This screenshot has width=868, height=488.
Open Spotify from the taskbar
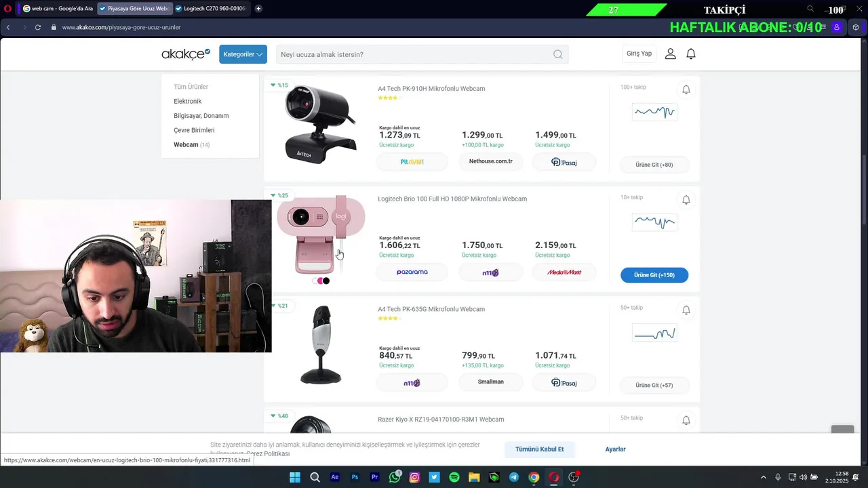pyautogui.click(x=454, y=477)
